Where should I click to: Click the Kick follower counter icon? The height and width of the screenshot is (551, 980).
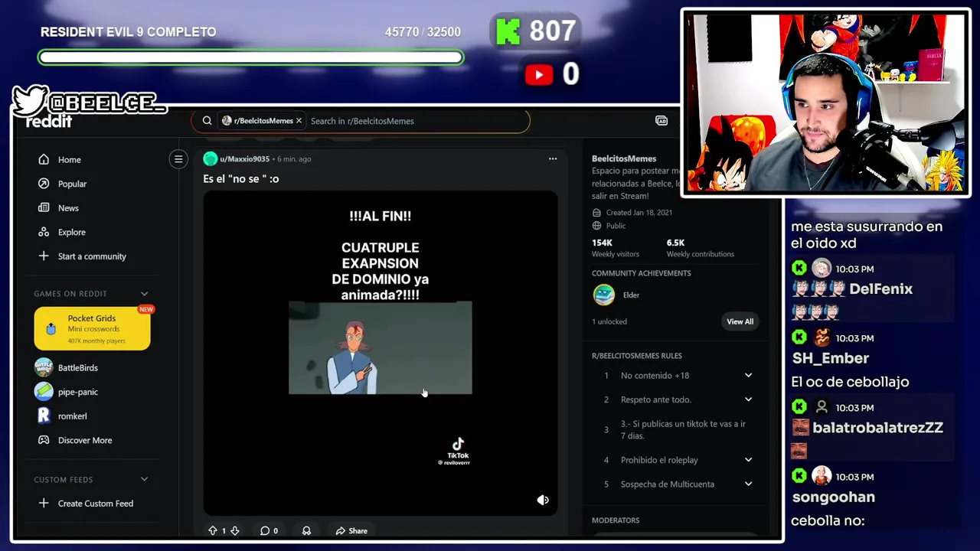[x=508, y=31]
